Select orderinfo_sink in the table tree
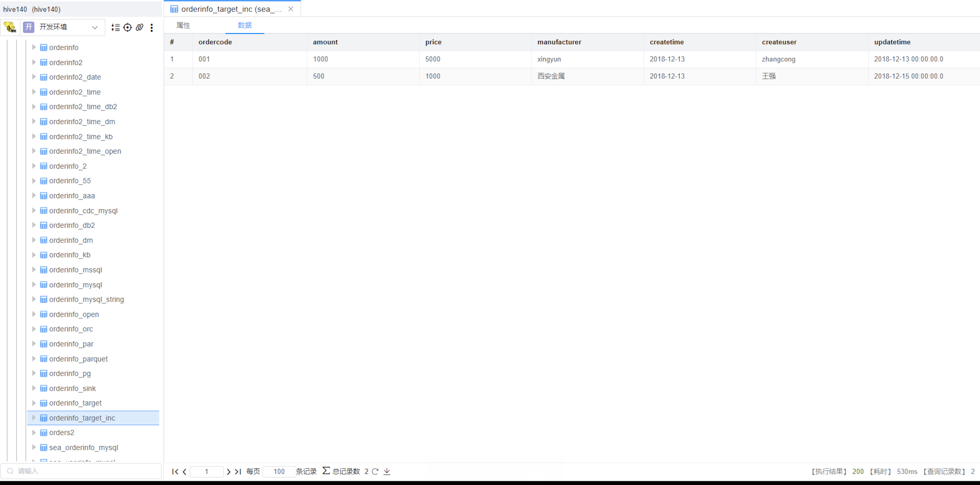This screenshot has width=980, height=485. pyautogui.click(x=72, y=388)
